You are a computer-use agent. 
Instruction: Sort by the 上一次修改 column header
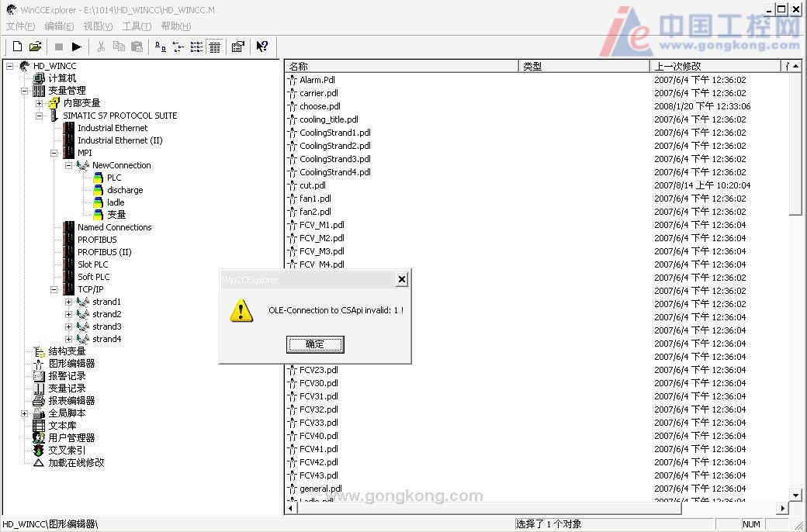[x=715, y=67]
